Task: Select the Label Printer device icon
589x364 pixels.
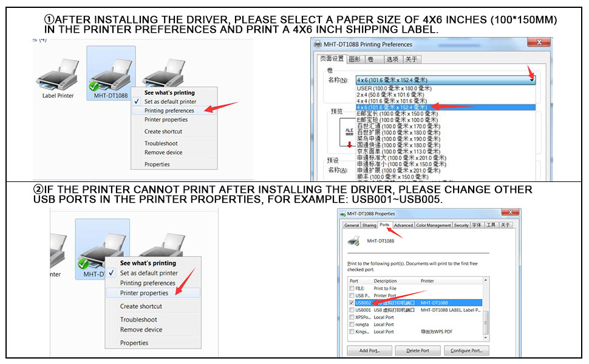Action: pos(58,76)
